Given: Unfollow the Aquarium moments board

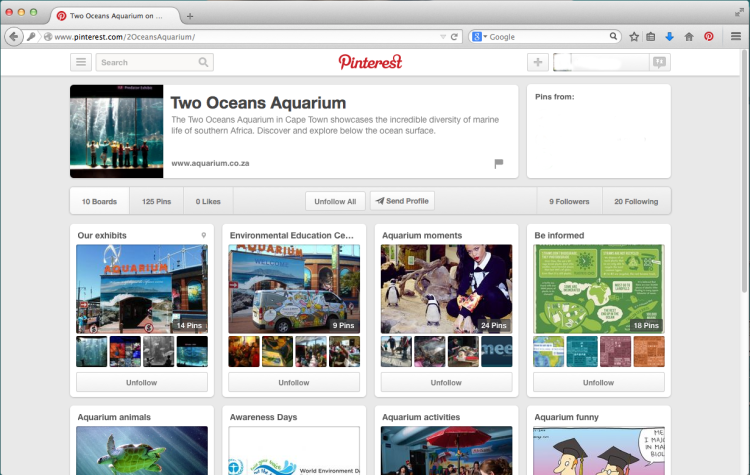Looking at the screenshot, I should (446, 382).
